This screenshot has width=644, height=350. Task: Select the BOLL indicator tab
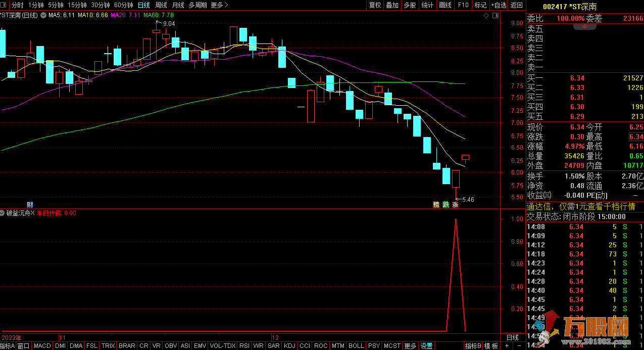click(356, 346)
